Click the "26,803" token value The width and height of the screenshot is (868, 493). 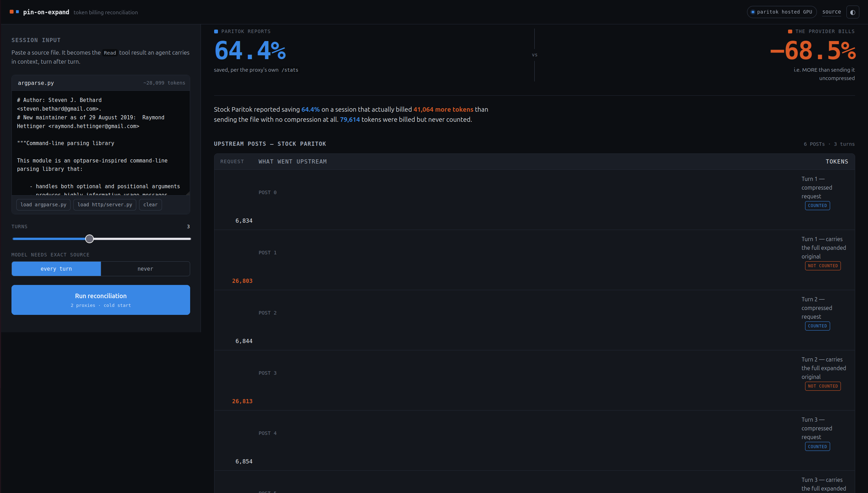[x=242, y=281]
